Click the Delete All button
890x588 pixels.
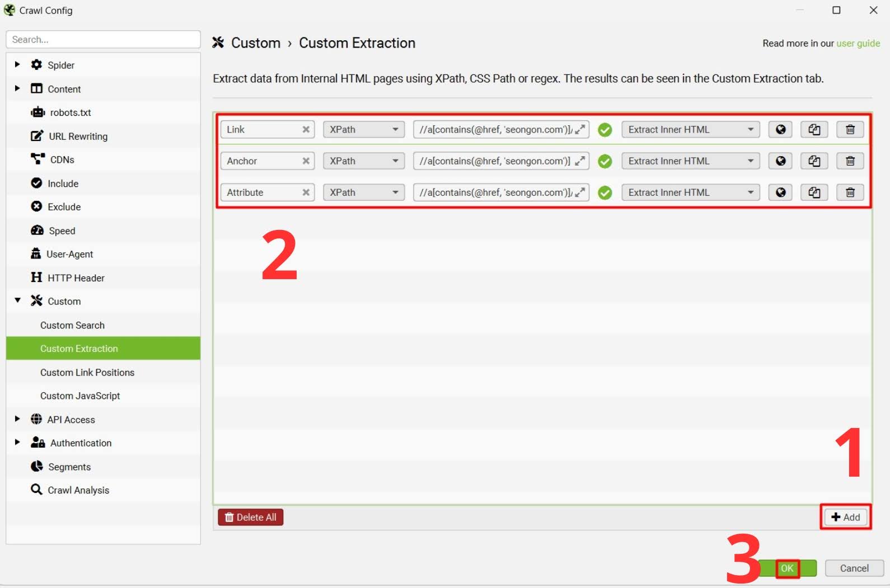[x=251, y=517]
